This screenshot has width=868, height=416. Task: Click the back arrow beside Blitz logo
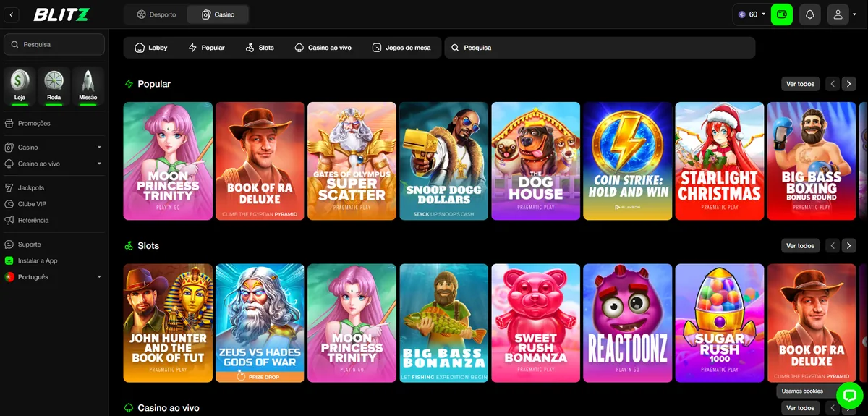[12, 14]
